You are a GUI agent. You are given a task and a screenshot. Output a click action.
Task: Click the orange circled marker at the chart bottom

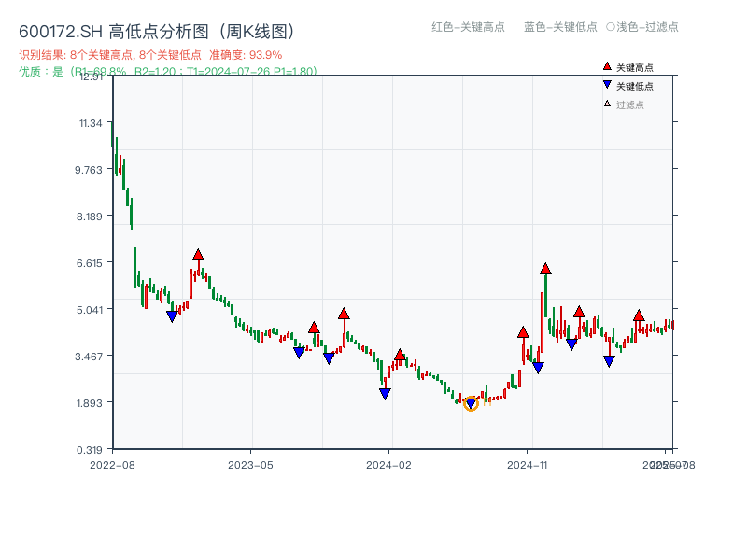point(472,403)
